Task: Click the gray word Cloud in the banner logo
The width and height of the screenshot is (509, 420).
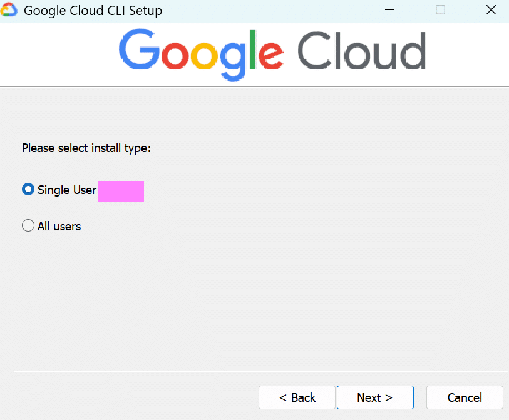Action: 362,52
